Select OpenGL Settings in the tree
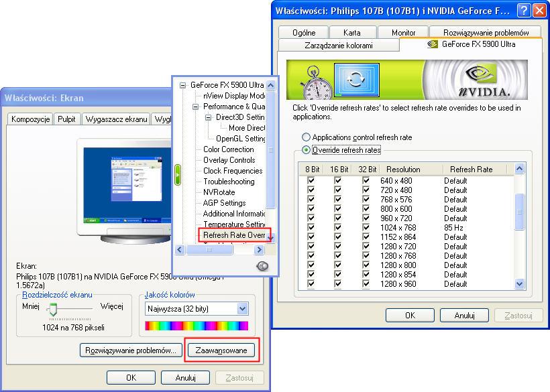550x392 pixels. pyautogui.click(x=241, y=139)
